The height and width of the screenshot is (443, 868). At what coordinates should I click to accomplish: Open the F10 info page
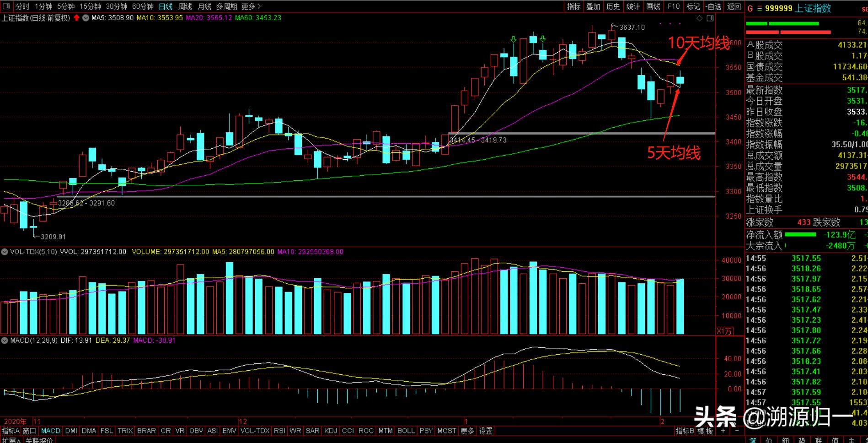[x=674, y=6]
